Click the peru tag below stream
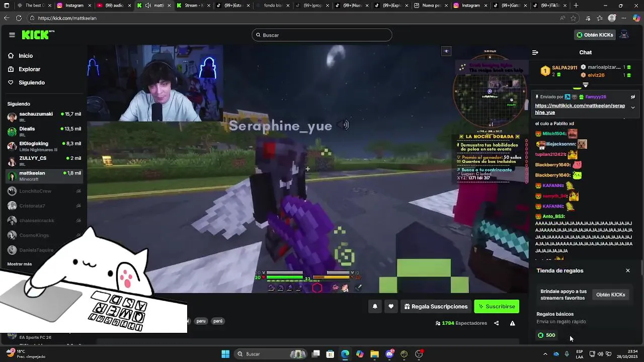 tap(201, 321)
